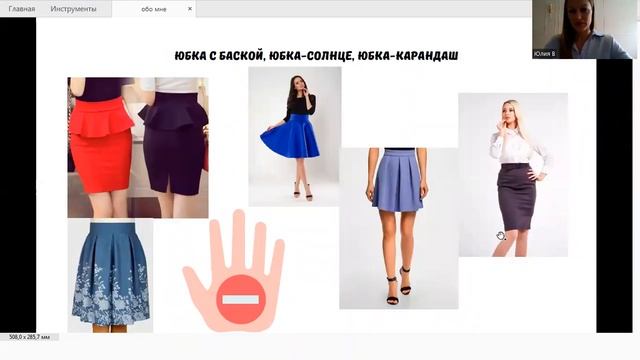Click the Юлия В webcam video thumbnail
This screenshot has width=640, height=360.
(584, 29)
